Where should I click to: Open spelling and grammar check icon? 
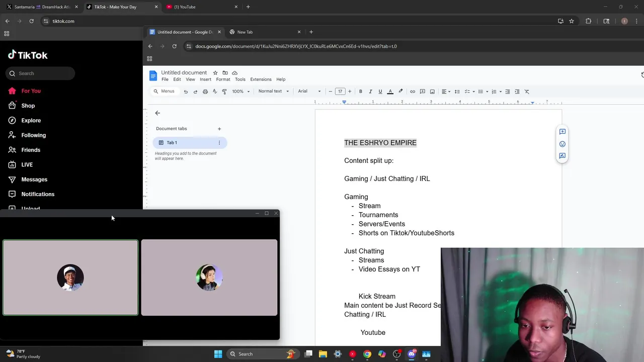point(215,92)
